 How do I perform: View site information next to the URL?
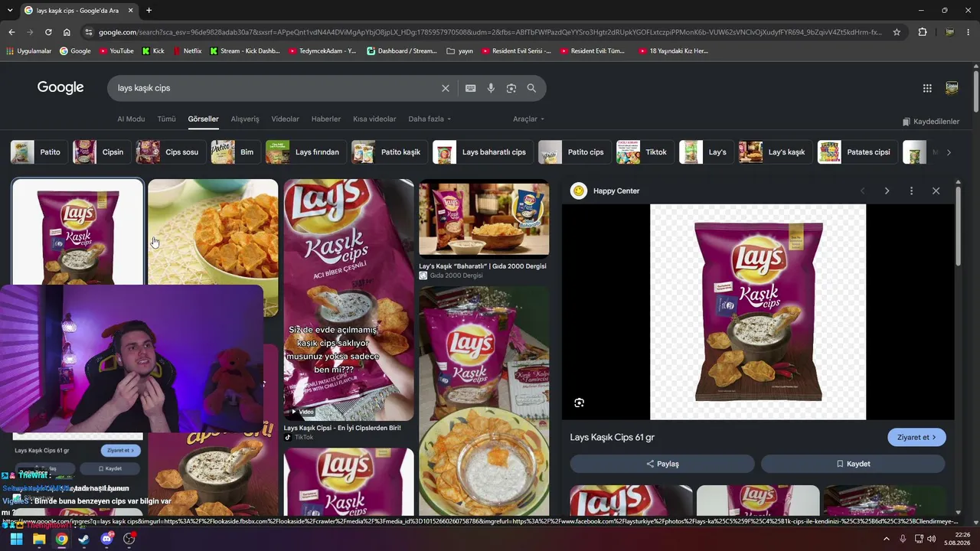coord(89,32)
